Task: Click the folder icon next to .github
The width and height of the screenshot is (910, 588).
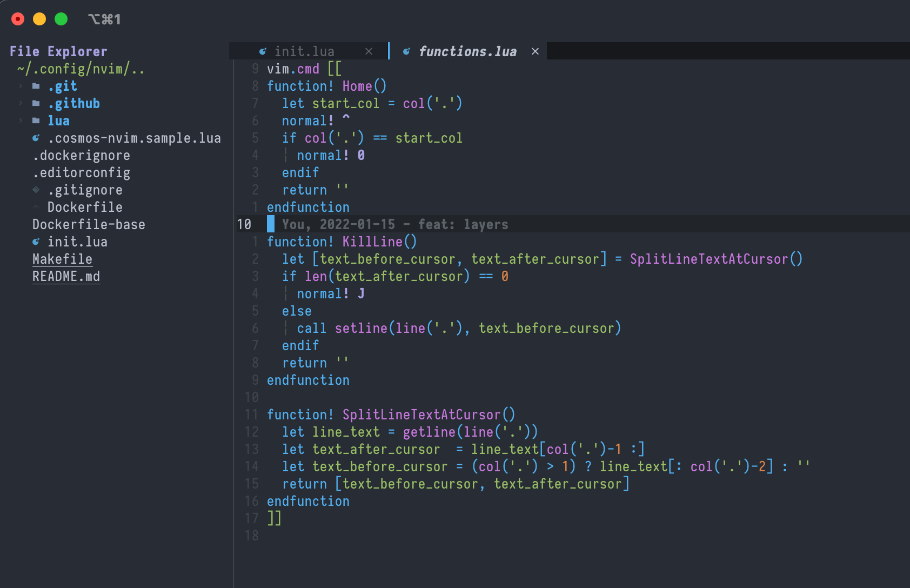Action: [35, 103]
